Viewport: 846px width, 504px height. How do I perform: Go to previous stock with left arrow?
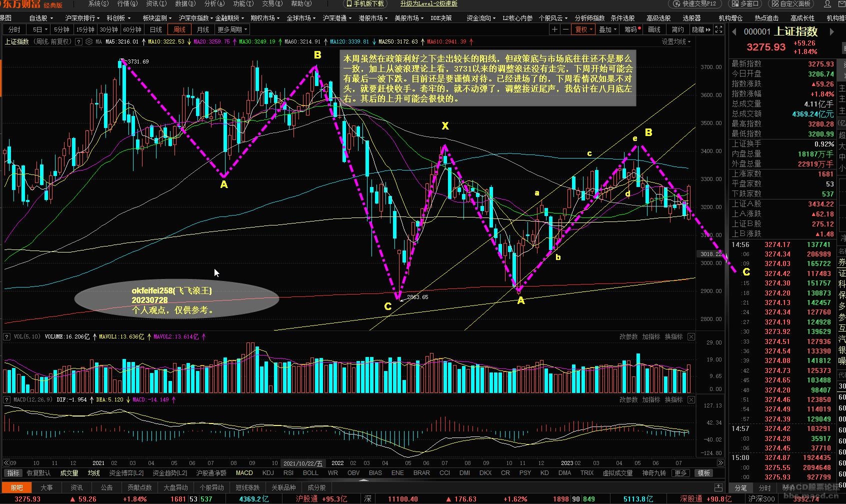click(x=734, y=31)
